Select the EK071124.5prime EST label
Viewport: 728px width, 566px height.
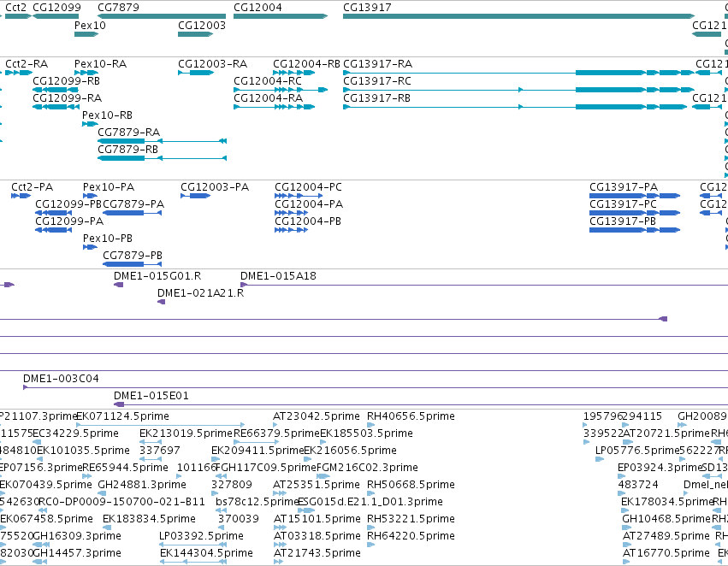[x=122, y=416]
